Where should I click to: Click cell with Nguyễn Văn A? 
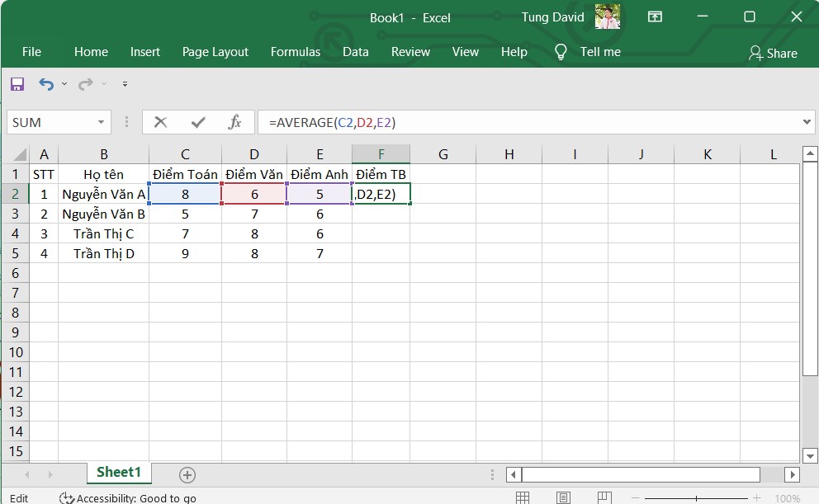103,194
